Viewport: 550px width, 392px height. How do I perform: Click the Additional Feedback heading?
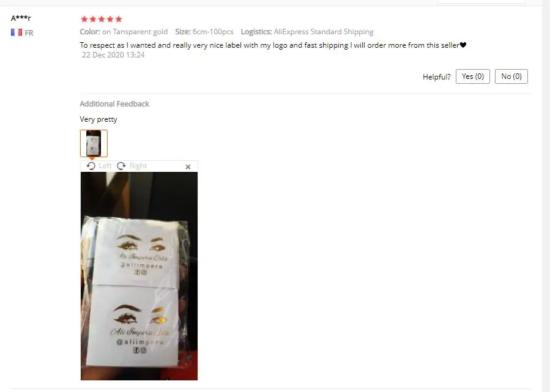pyautogui.click(x=114, y=104)
